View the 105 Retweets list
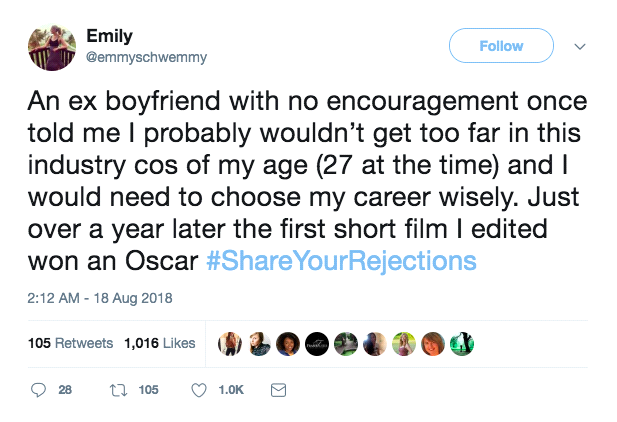Image resolution: width=617 pixels, height=422 pixels. (70, 343)
